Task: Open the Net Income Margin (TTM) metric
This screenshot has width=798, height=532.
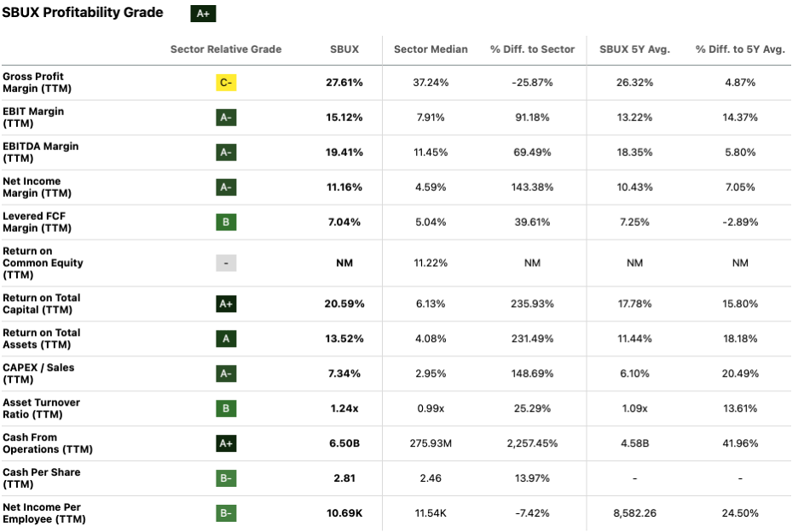Action: pyautogui.click(x=33, y=188)
